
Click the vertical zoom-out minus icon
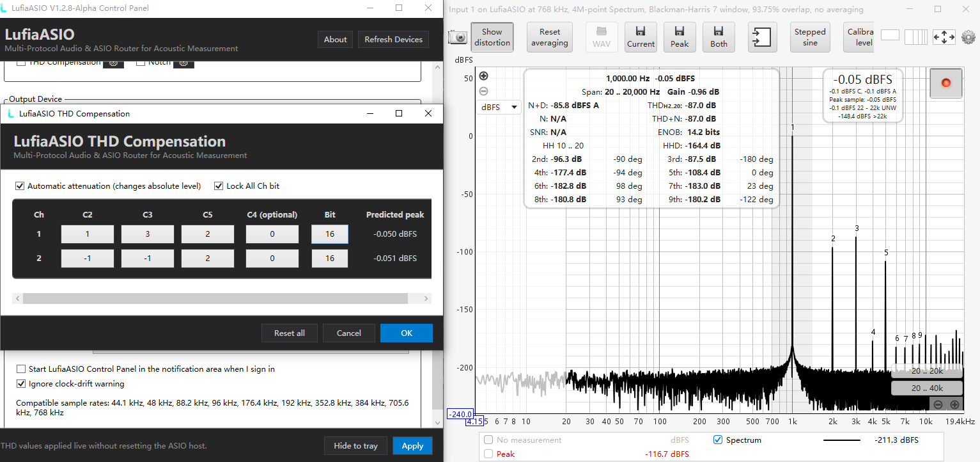[x=483, y=92]
